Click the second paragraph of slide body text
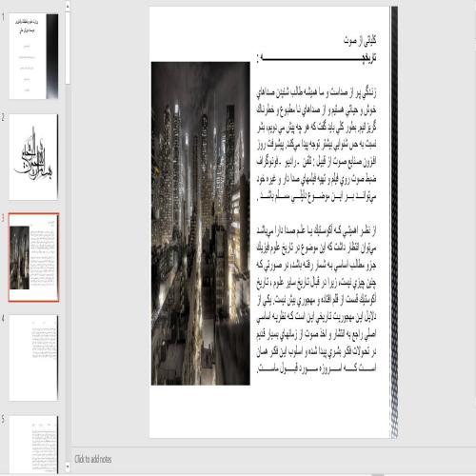Image resolution: width=476 pixels, height=476 pixels. 316,299
